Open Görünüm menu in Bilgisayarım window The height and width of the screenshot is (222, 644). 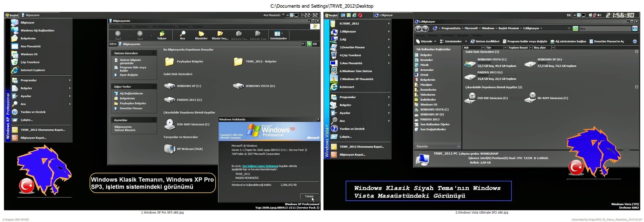tap(142, 27)
